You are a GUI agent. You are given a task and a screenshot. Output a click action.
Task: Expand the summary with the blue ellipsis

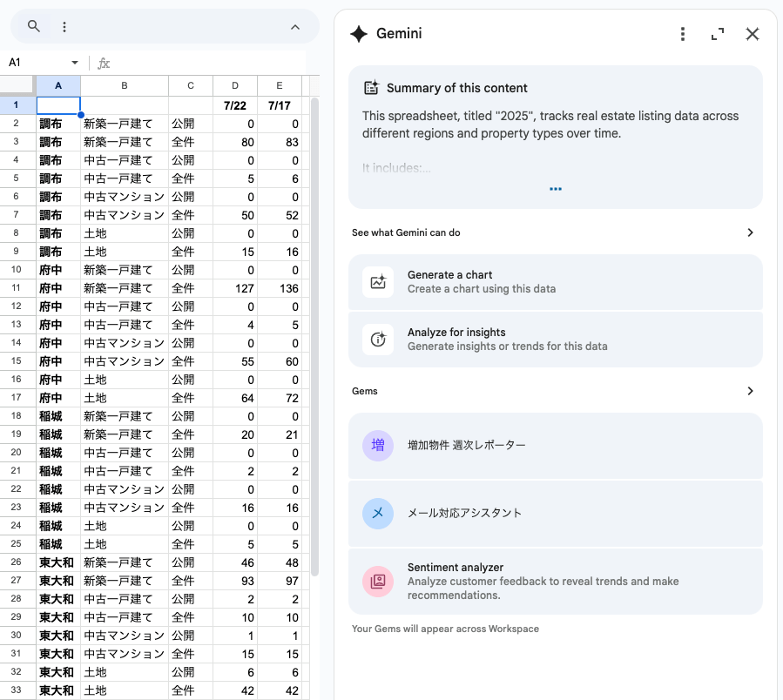[x=556, y=189]
